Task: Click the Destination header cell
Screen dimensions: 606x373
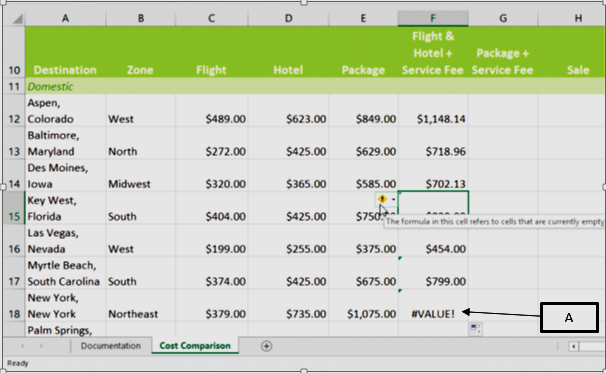Action: click(x=65, y=52)
